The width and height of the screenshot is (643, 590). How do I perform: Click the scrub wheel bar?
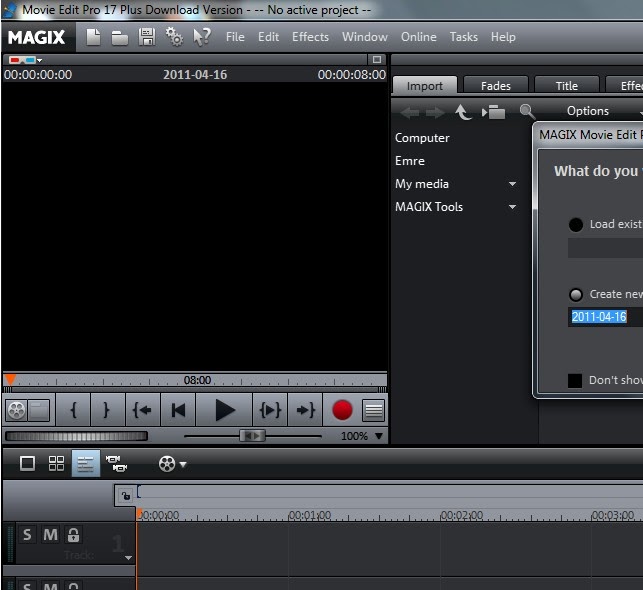point(76,436)
